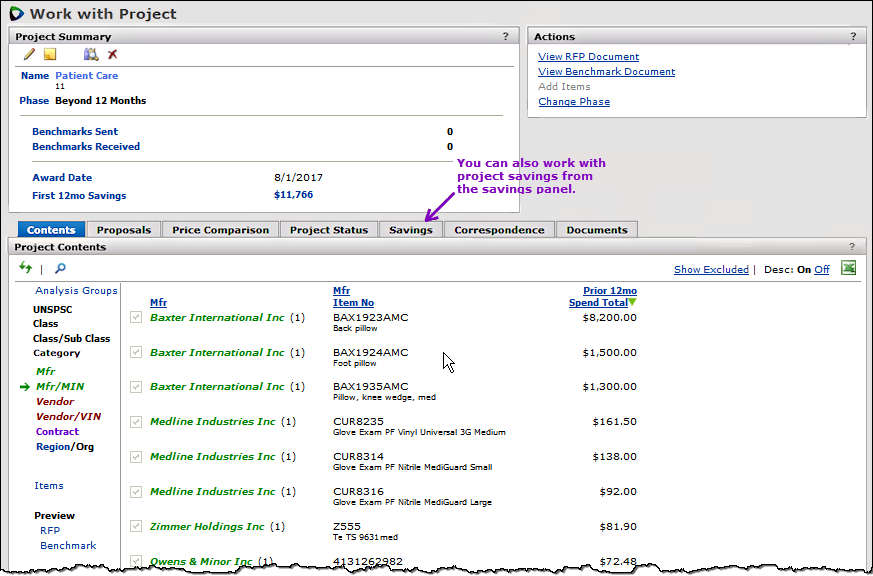The width and height of the screenshot is (873, 576).
Task: Click the magnifying glass search icon
Action: (x=60, y=268)
